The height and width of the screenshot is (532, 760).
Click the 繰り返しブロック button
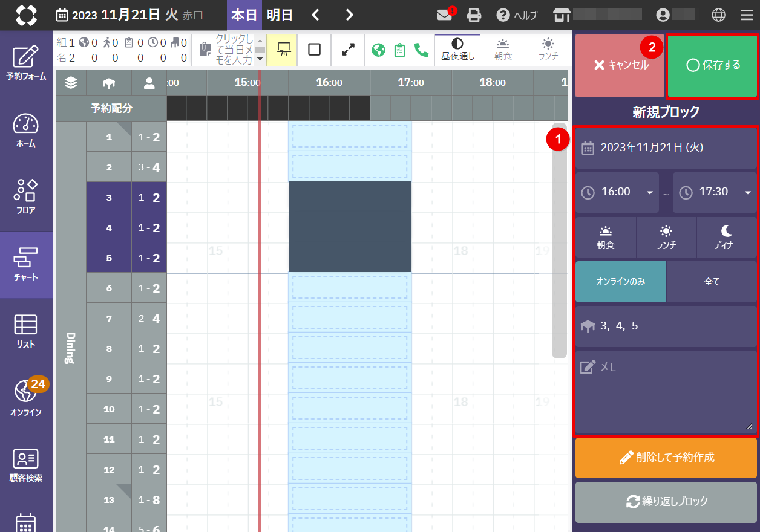point(666,502)
